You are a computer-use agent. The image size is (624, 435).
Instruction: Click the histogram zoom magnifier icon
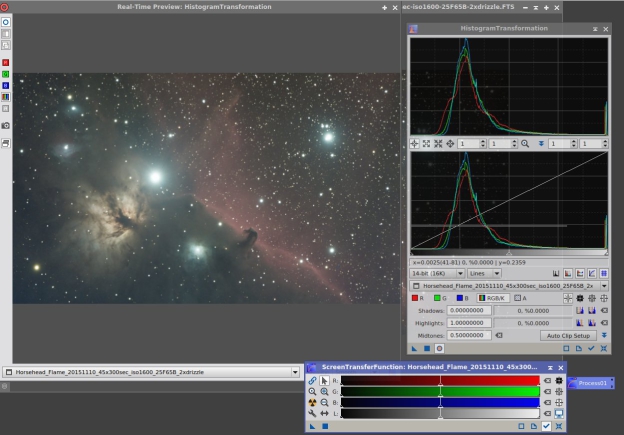point(525,144)
